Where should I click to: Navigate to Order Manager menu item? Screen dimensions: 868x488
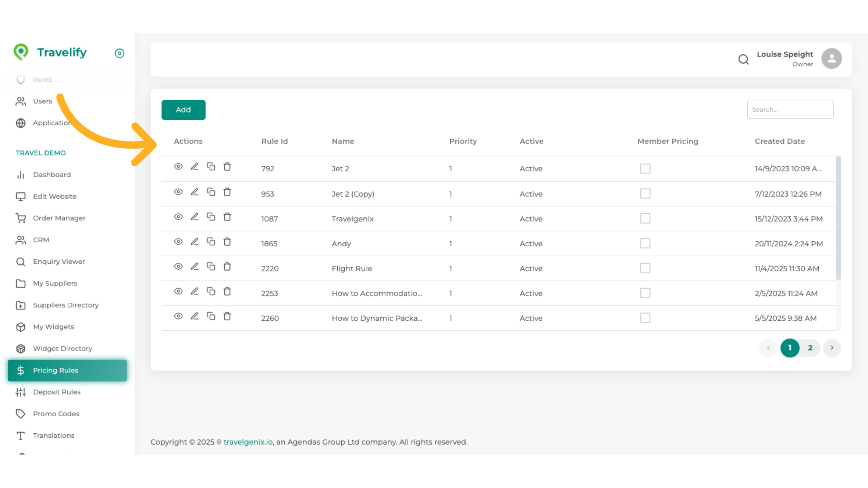(x=59, y=218)
